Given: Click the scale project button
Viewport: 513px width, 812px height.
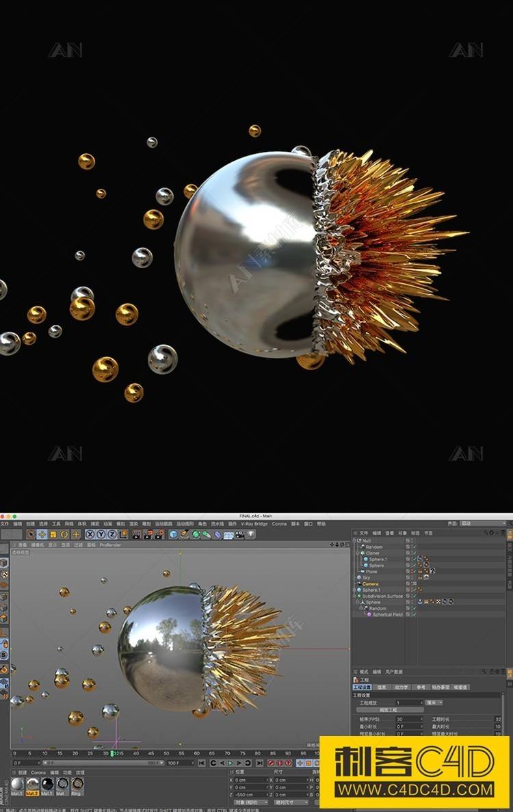Looking at the screenshot, I should click(390, 710).
